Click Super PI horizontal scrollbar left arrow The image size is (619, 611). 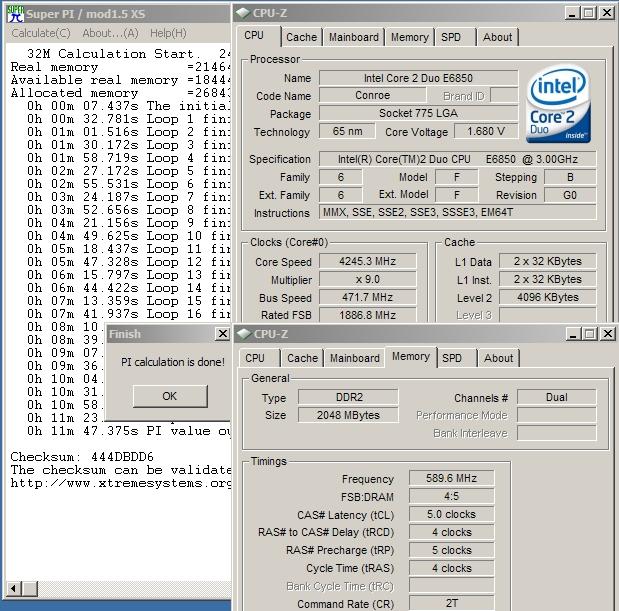point(13,589)
